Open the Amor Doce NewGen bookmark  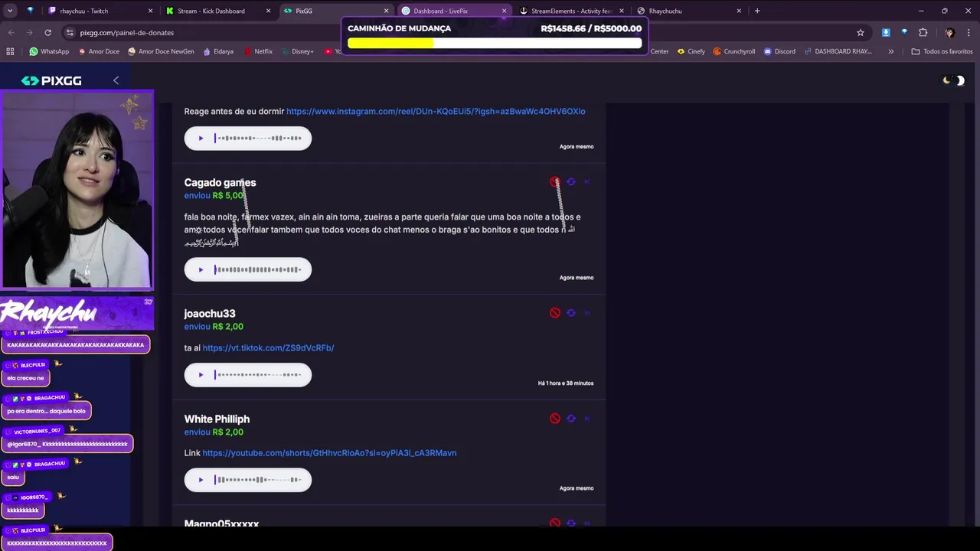161,51
